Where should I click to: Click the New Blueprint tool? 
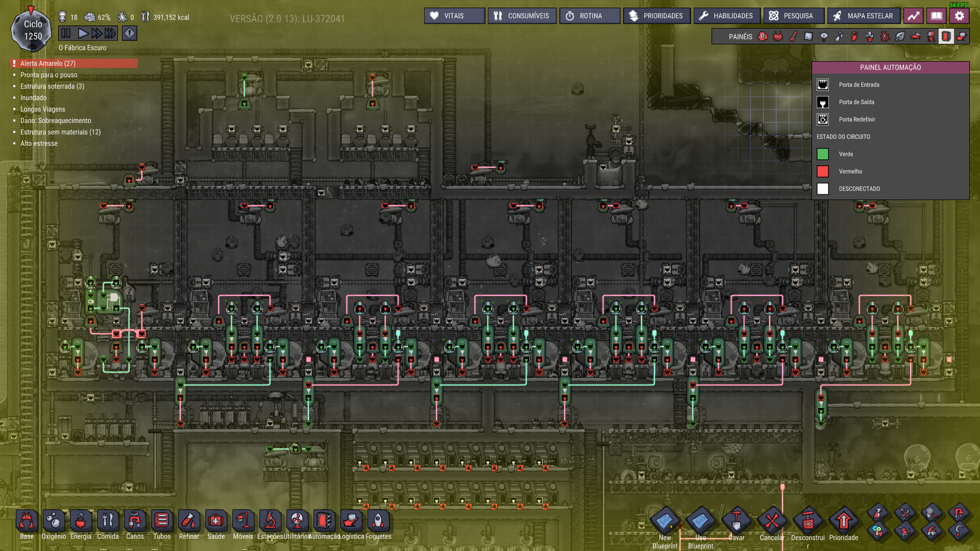click(665, 521)
